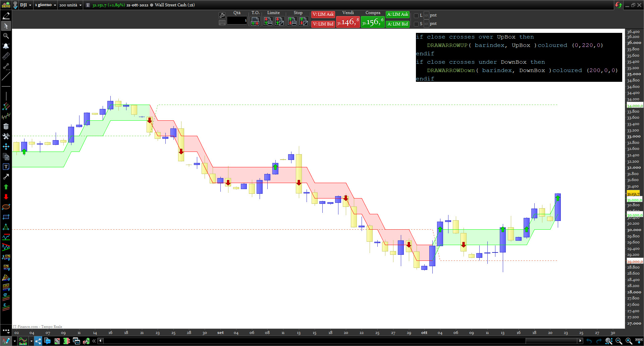Click the 34.000,0 price level label
Viewport: 644px width, 346px height.
(x=635, y=106)
